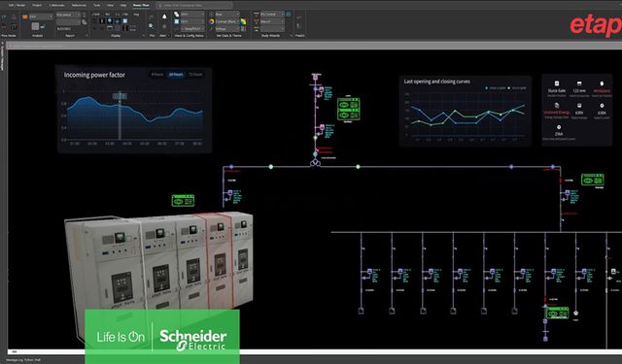The width and height of the screenshot is (622, 364).
Task: Click the rainbow theme icon
Action: 243,21
